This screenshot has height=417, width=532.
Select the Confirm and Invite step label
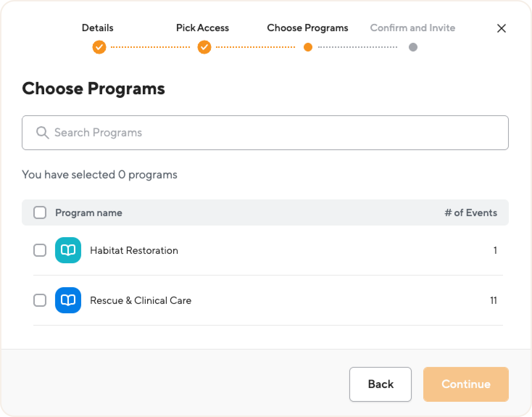coord(413,28)
